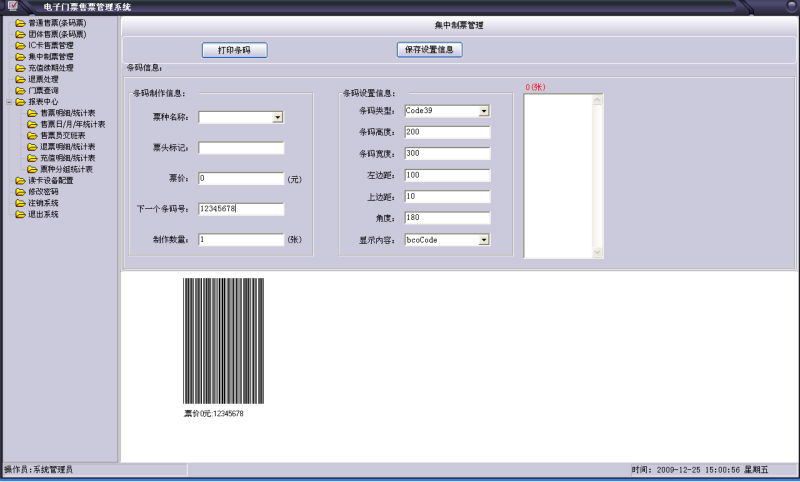Open 普通售票(条码票) folder in sidebar
800x482 pixels.
(x=56, y=22)
